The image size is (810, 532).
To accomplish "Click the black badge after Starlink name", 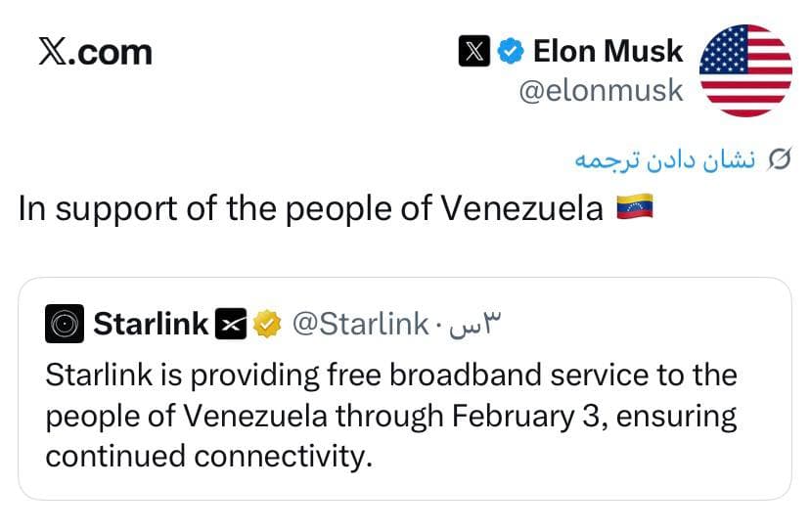I will [x=232, y=324].
